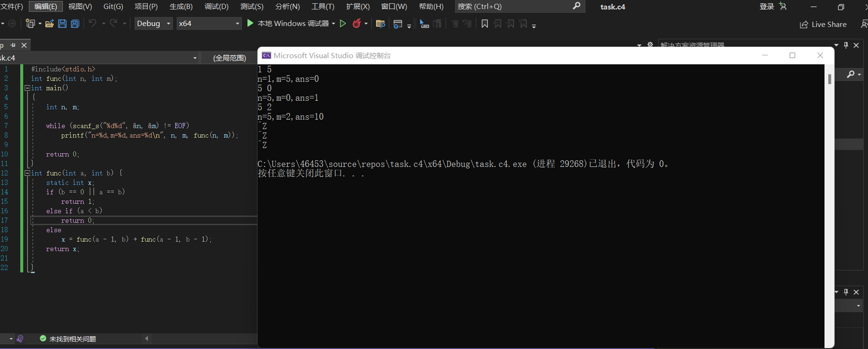Open the 调试(D) menu

[216, 6]
